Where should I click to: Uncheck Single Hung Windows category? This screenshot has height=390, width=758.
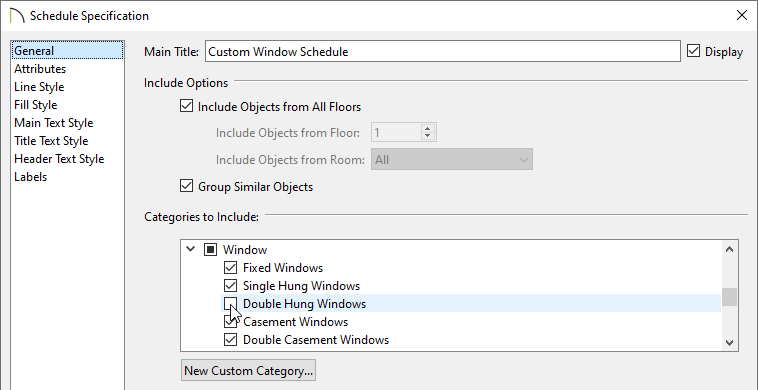[231, 286]
